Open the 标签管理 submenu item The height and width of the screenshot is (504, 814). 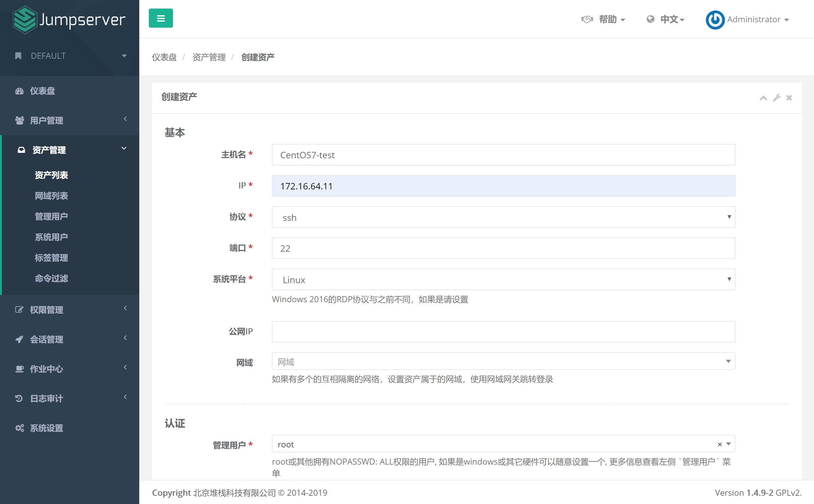click(x=52, y=258)
